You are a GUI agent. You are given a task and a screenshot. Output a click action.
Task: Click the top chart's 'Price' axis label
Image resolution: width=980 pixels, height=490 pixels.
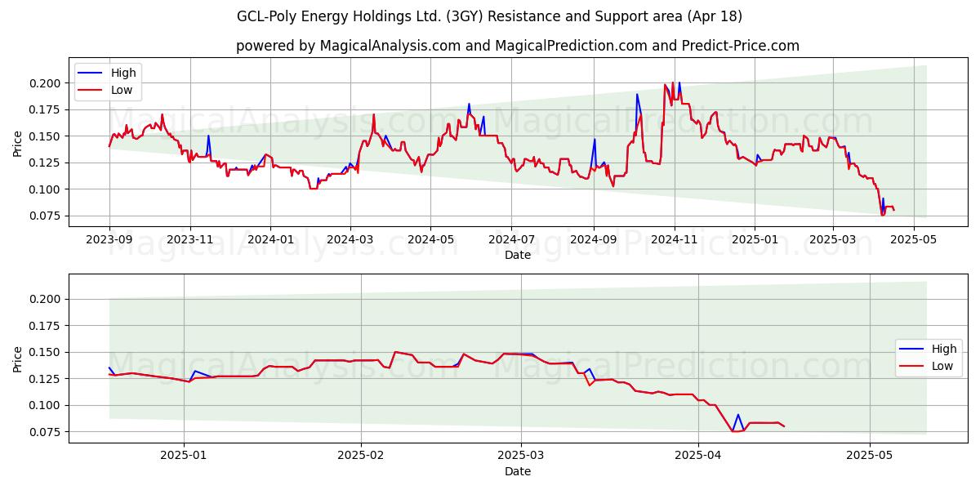[18, 144]
